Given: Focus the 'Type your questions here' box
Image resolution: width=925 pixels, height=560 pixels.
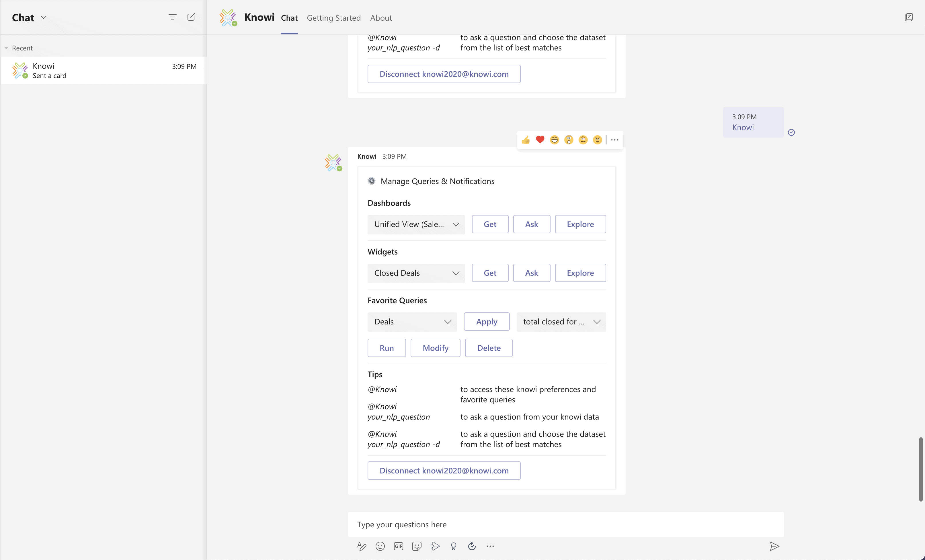Looking at the screenshot, I should 565,524.
